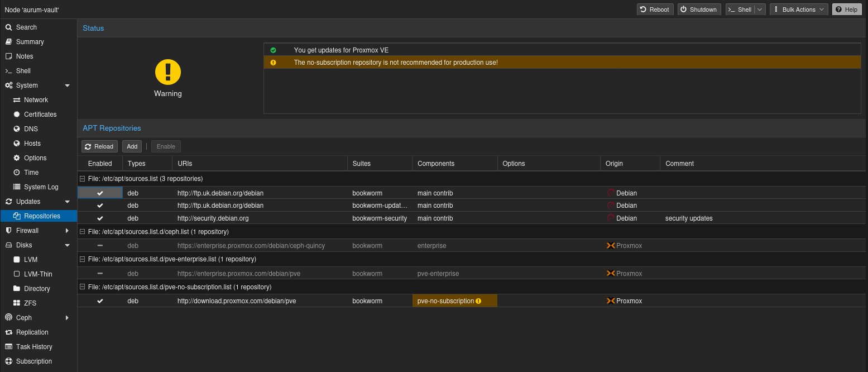Collapse the Updates tree section arrow
The width and height of the screenshot is (868, 372).
pos(68,202)
